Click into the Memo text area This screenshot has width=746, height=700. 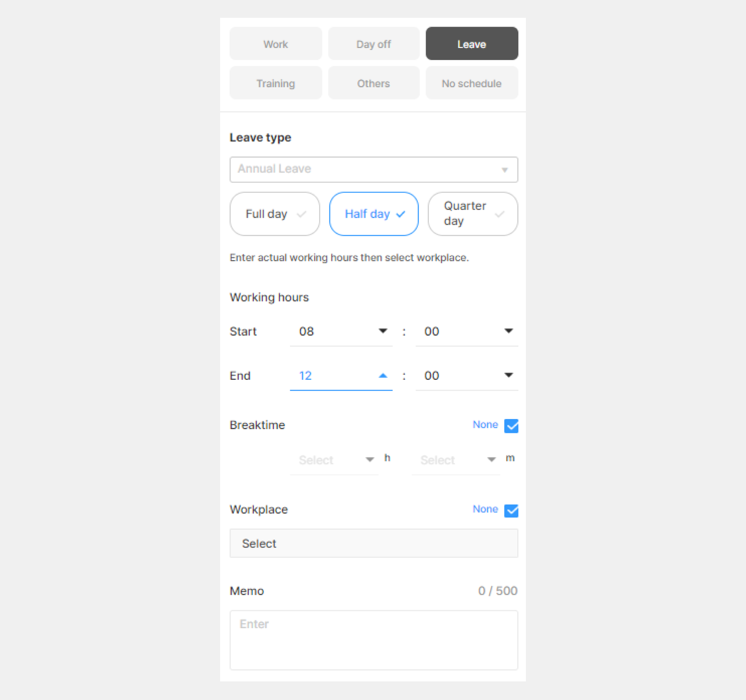373,640
